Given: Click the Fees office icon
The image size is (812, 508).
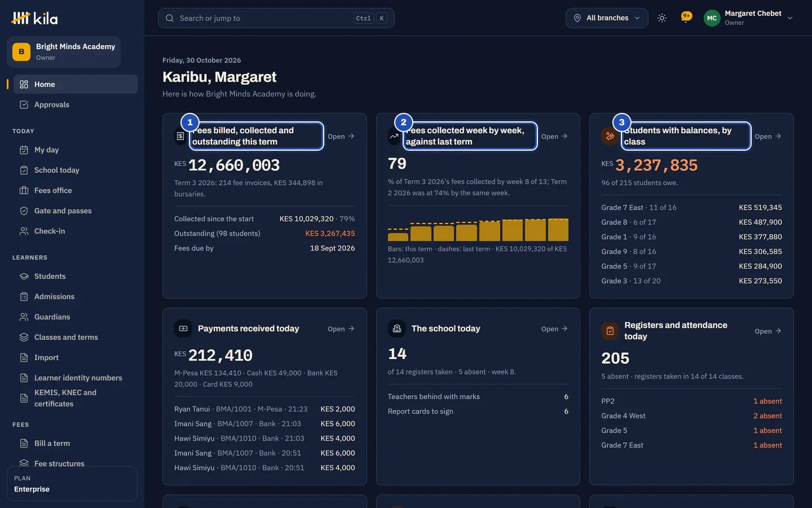Looking at the screenshot, I should (24, 190).
